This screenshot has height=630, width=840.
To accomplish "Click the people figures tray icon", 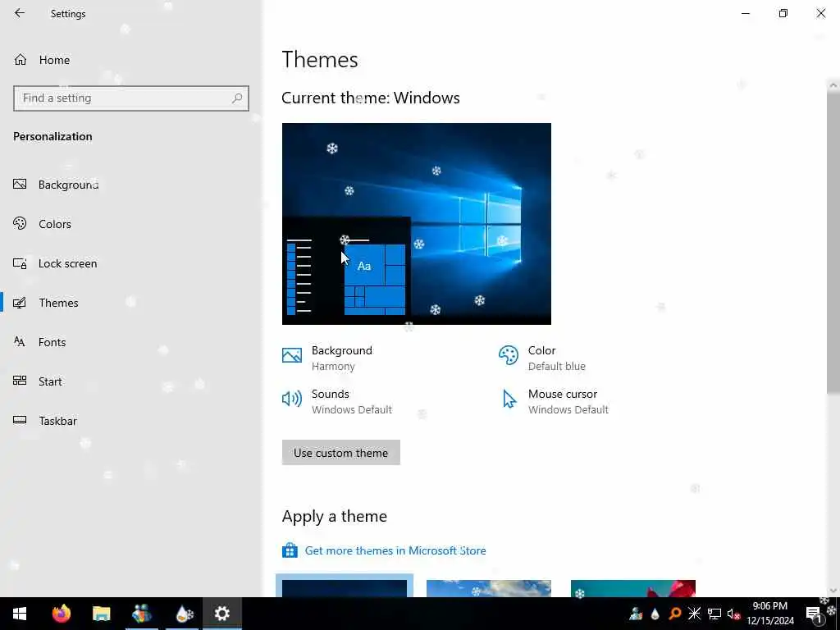I will (x=636, y=614).
